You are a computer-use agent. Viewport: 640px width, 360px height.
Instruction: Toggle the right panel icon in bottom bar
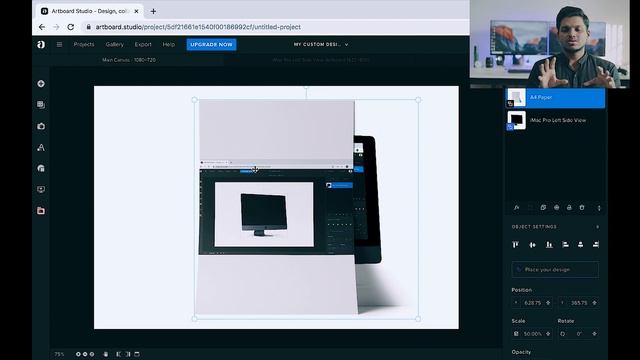(128, 354)
